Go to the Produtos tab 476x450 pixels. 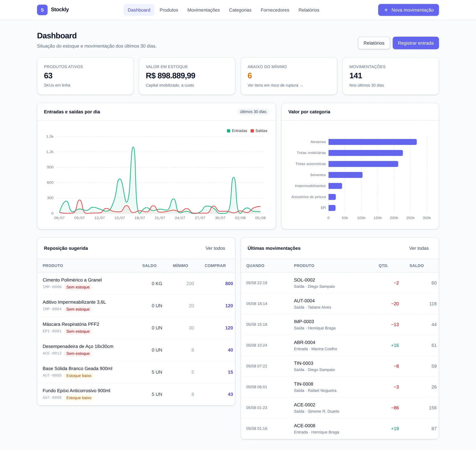169,10
